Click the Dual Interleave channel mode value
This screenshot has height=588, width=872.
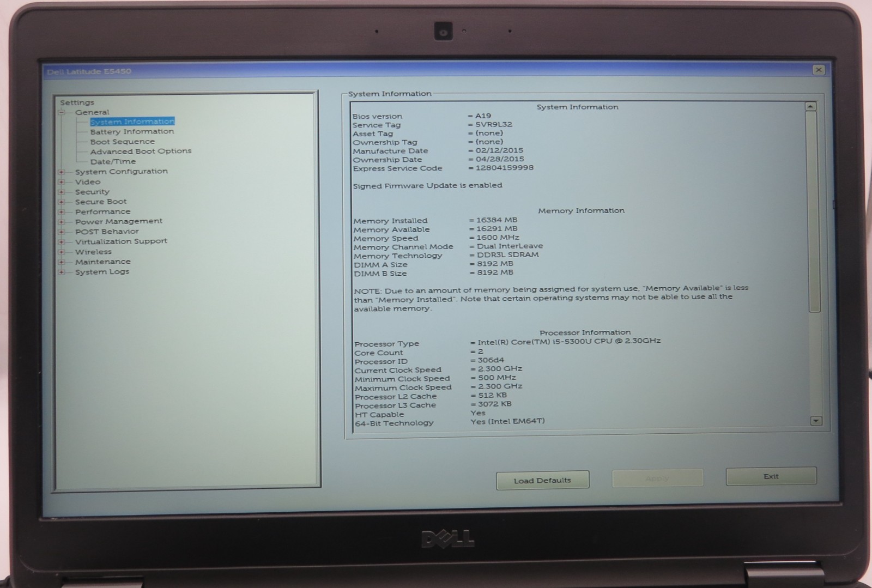click(x=510, y=246)
